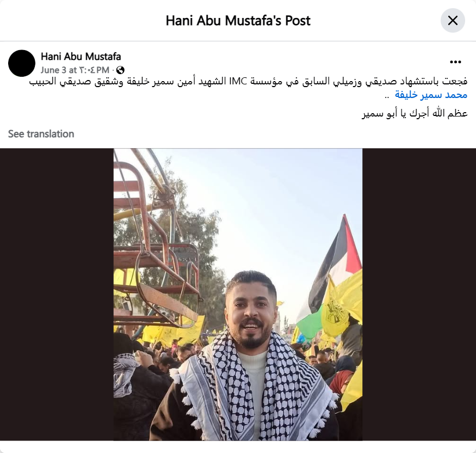Click See translation under the post

coord(41,134)
